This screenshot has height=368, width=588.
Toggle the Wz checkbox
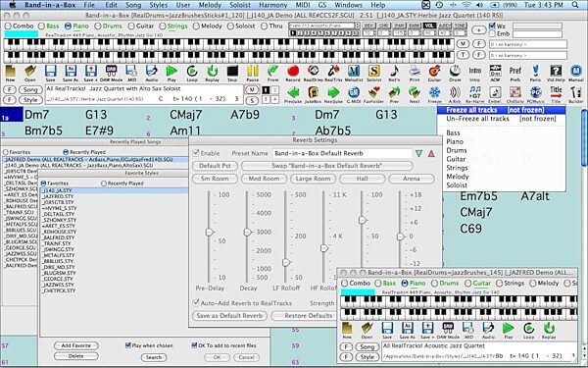[x=492, y=26]
